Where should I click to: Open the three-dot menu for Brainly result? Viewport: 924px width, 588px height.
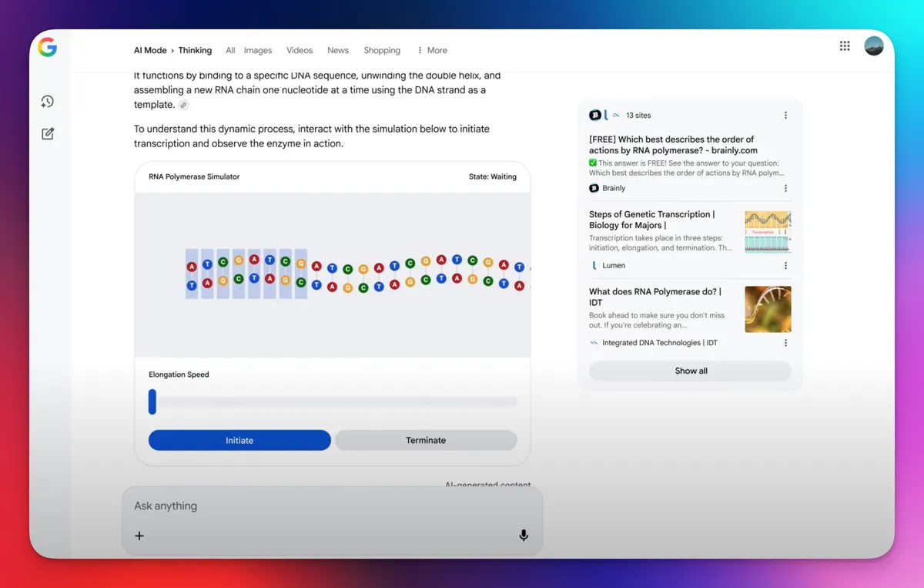tap(785, 188)
